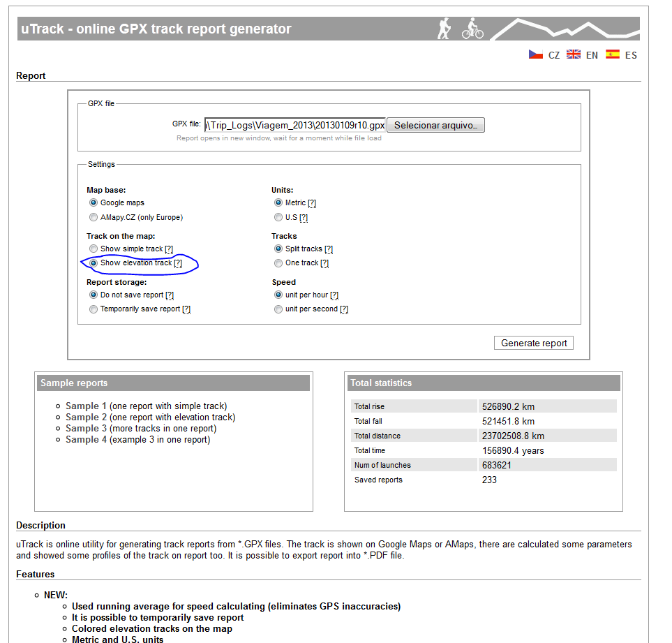
Task: Open Sample 4 report link
Action: (87, 439)
